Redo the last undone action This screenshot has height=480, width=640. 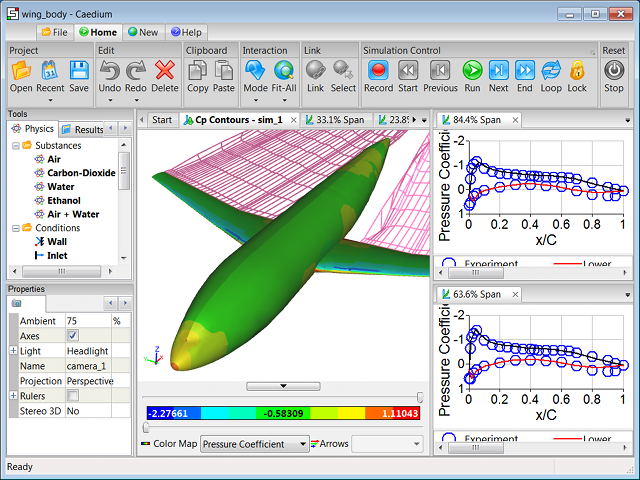(136, 76)
